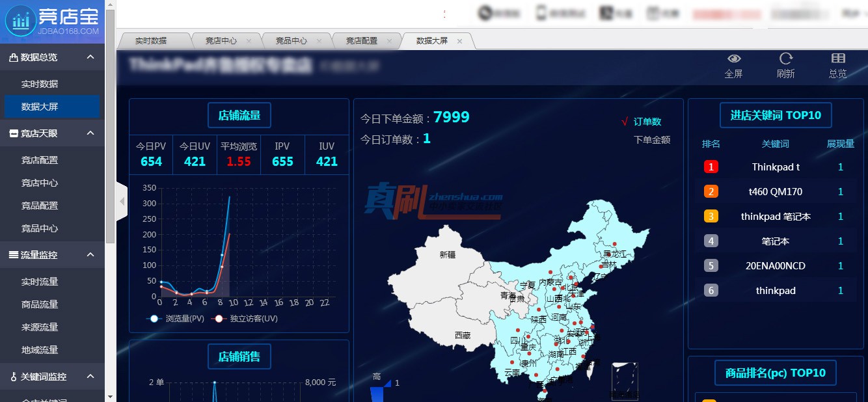Click the key icon beside 关键词监控
This screenshot has width=868, height=402.
pos(14,377)
